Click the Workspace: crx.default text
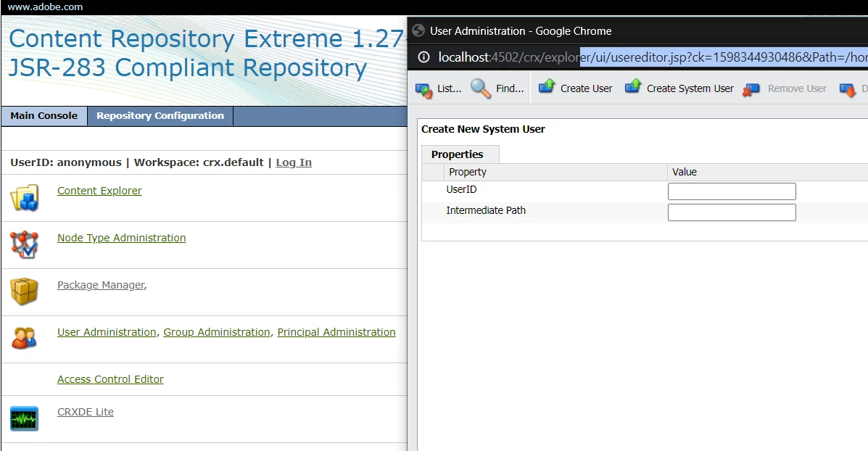This screenshot has height=451, width=868. (199, 162)
